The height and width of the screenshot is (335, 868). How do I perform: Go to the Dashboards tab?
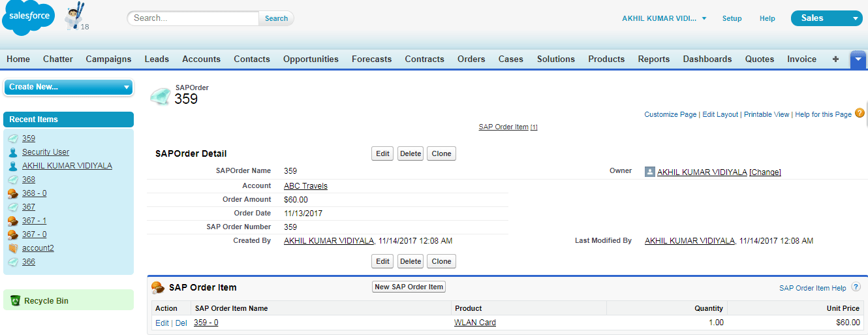coord(707,59)
